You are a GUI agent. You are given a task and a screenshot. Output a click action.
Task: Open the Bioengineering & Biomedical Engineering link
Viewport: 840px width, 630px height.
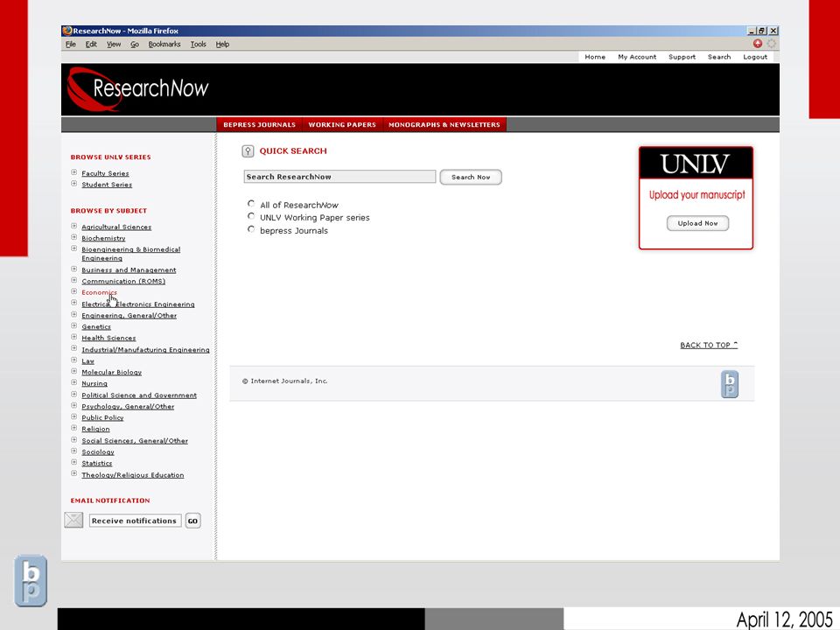click(x=130, y=254)
